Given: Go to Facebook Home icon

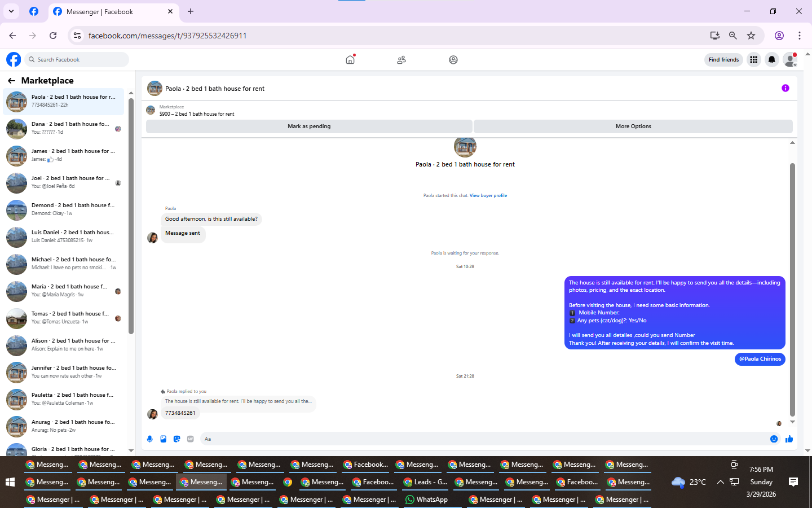Looking at the screenshot, I should (350, 59).
